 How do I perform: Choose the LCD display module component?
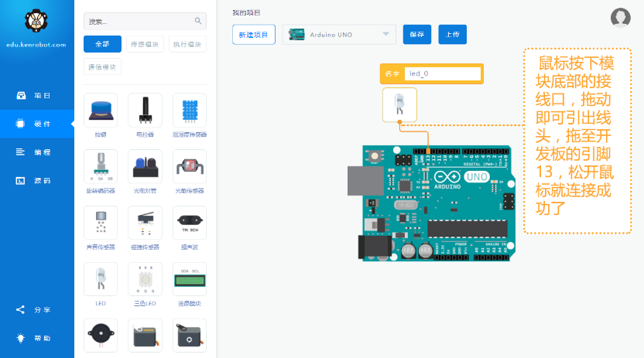coord(189,279)
